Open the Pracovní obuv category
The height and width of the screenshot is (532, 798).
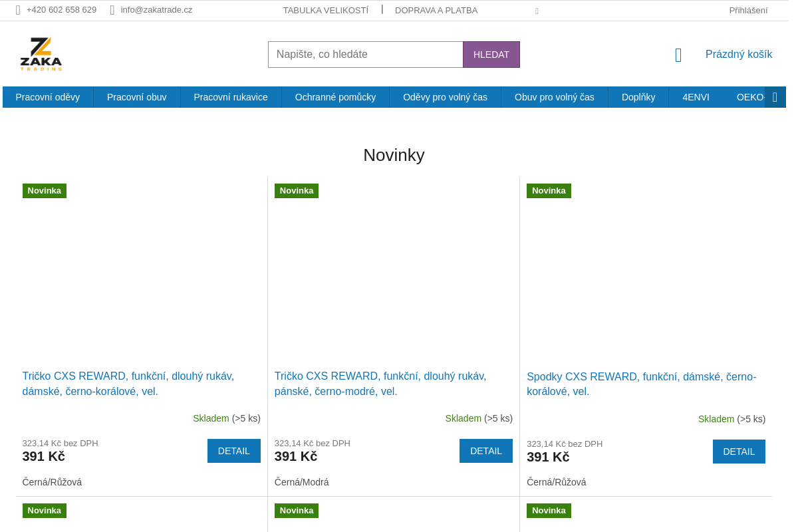click(137, 97)
